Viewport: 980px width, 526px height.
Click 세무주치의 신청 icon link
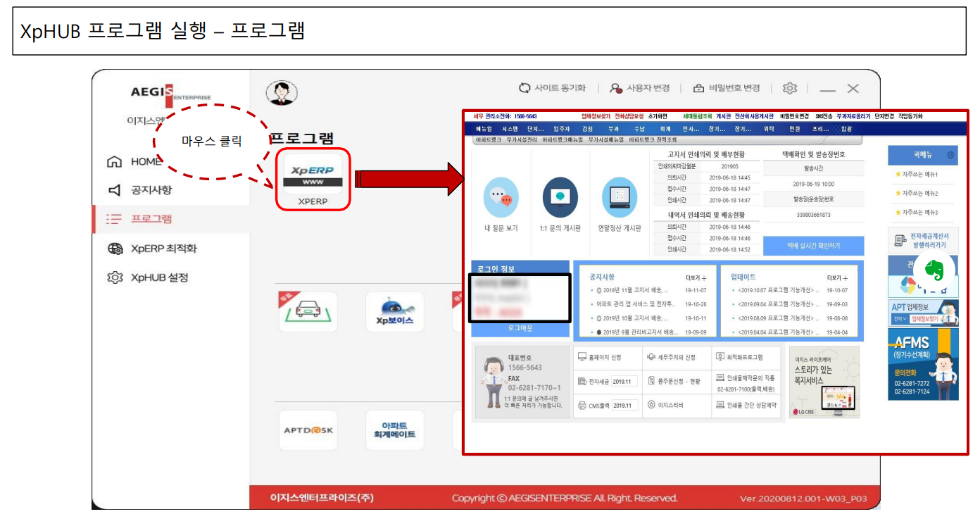[x=672, y=357]
